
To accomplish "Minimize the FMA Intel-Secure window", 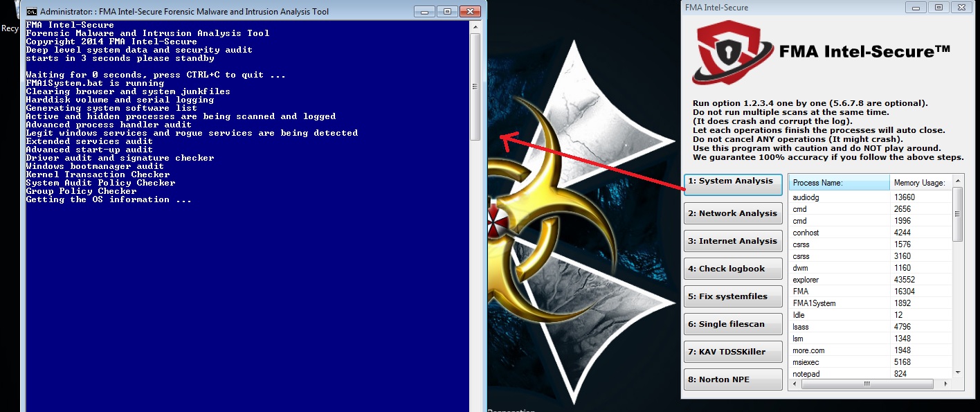I will tap(916, 7).
